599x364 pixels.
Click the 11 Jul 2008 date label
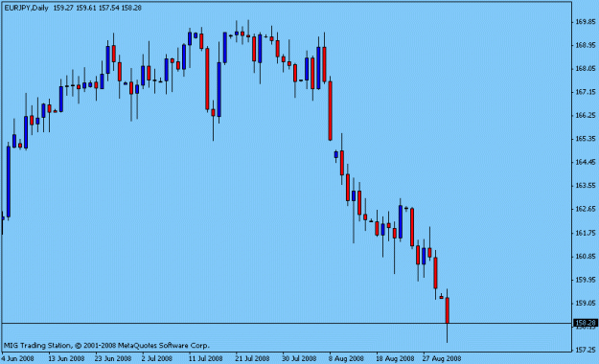click(x=205, y=358)
